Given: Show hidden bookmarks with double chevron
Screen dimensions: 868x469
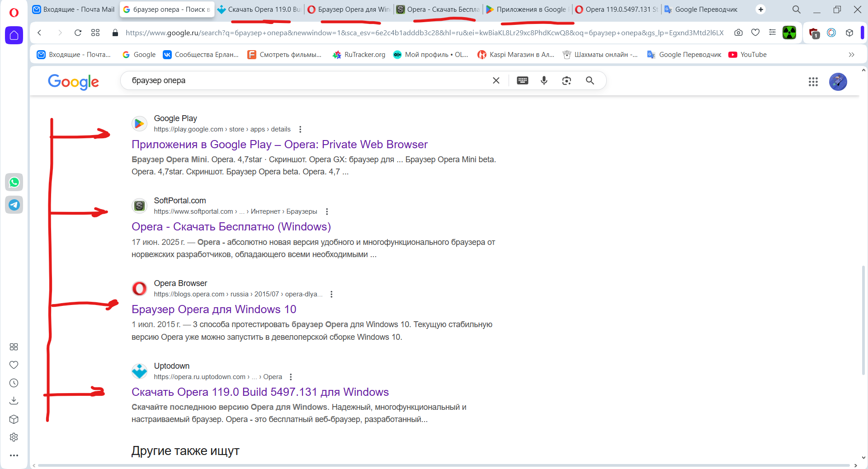Looking at the screenshot, I should click(851, 55).
